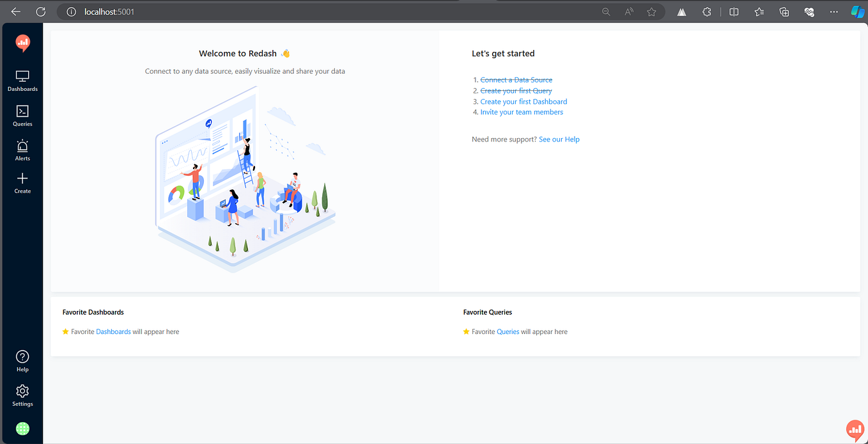Click Invite your team members

pyautogui.click(x=522, y=111)
